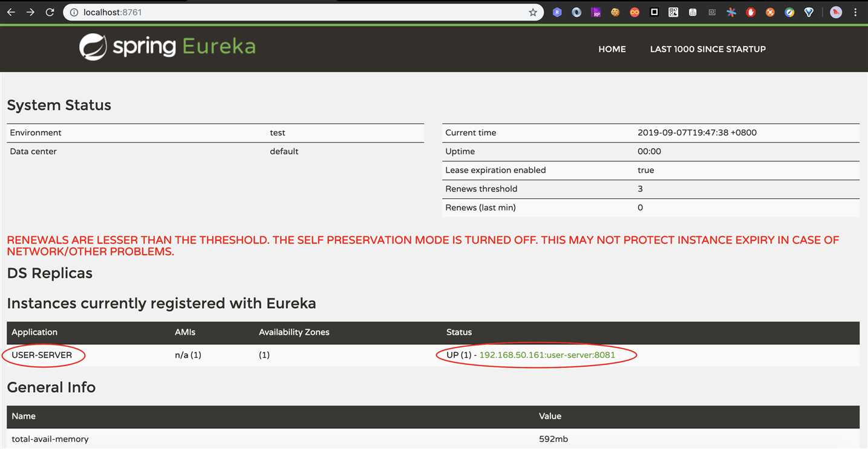The width and height of the screenshot is (868, 449).
Task: Click the AMIs column header
Action: tap(185, 332)
